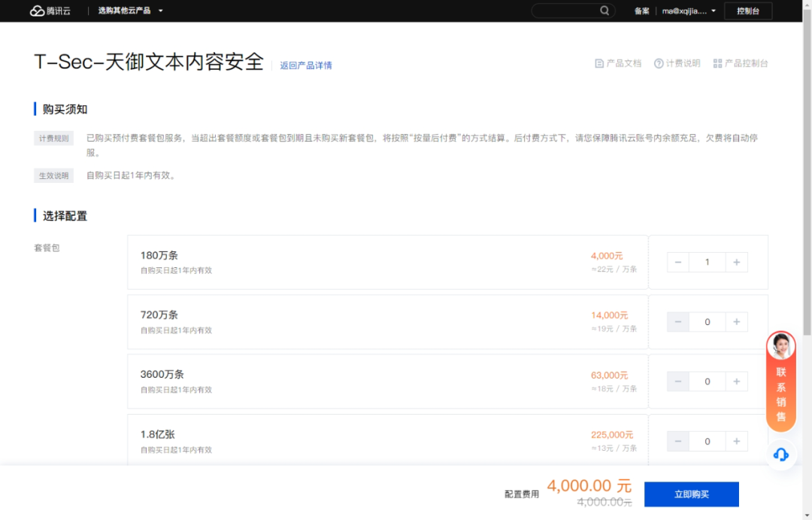Open 产品文档 documentation link

point(618,63)
